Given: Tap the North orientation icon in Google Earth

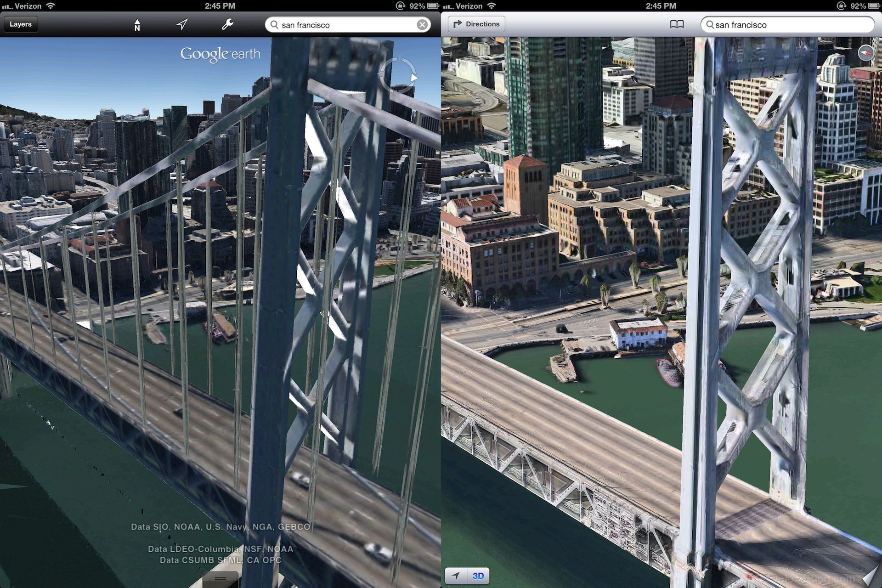Looking at the screenshot, I should pos(137,25).
